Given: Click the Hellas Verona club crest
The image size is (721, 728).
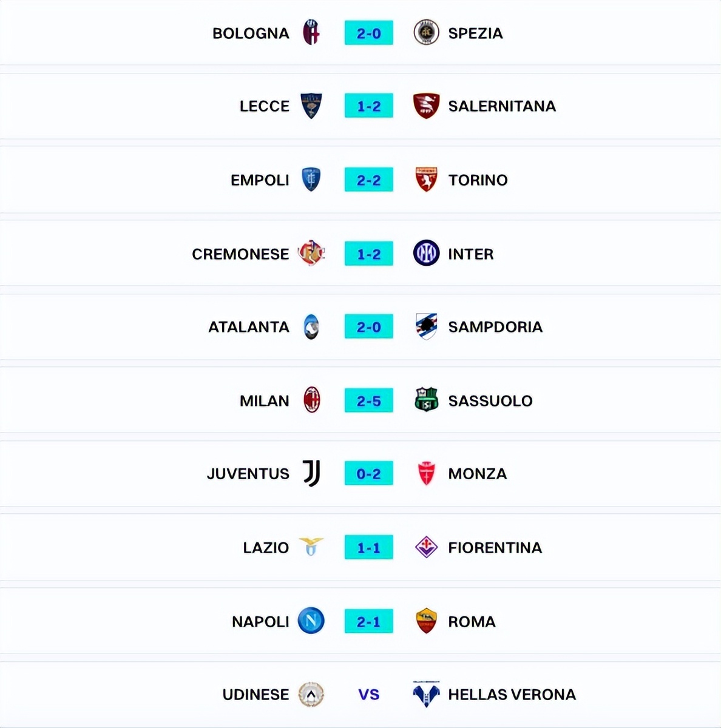Looking at the screenshot, I should tap(426, 694).
